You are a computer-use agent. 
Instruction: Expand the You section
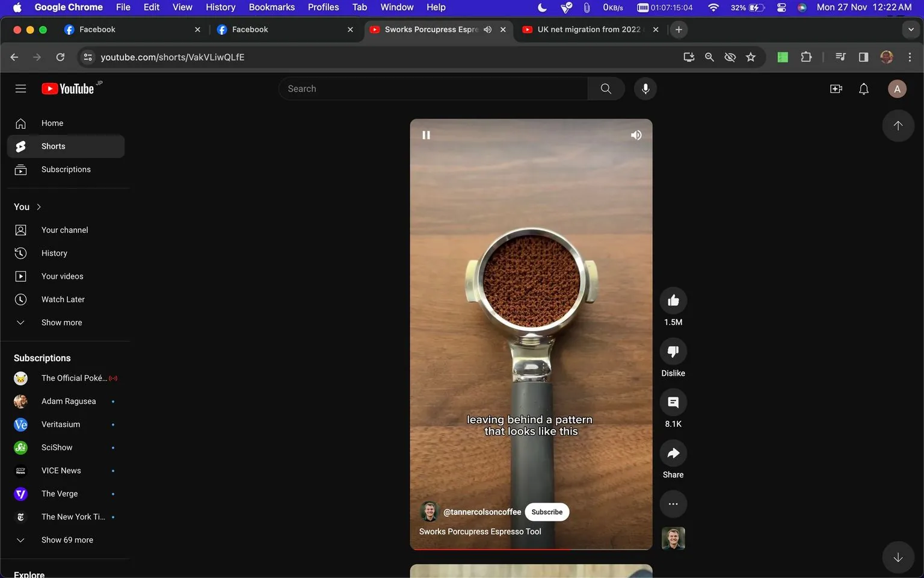(24, 207)
